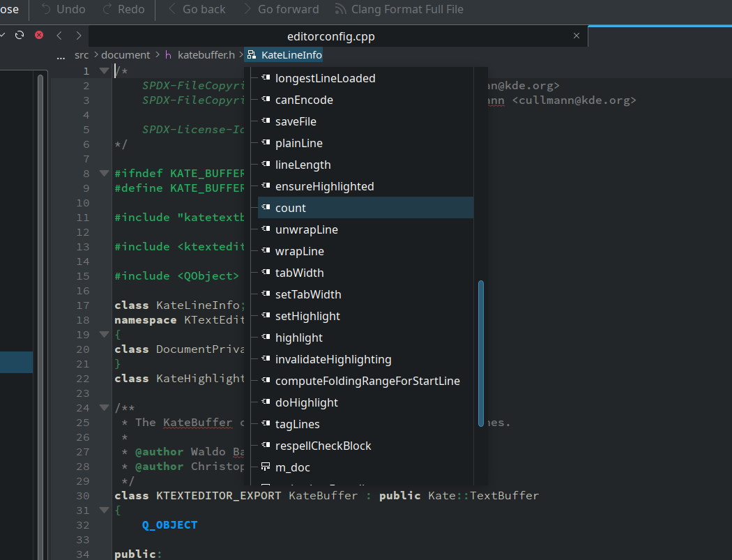The image size is (732, 560).
Task: Select setTabWidth in the symbol list
Action: (x=365, y=294)
